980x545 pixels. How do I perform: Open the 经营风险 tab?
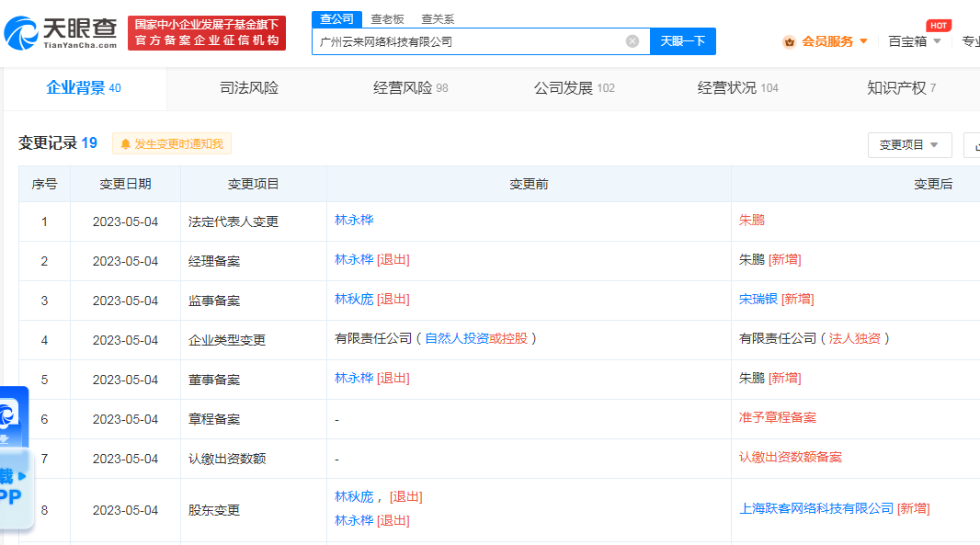411,88
